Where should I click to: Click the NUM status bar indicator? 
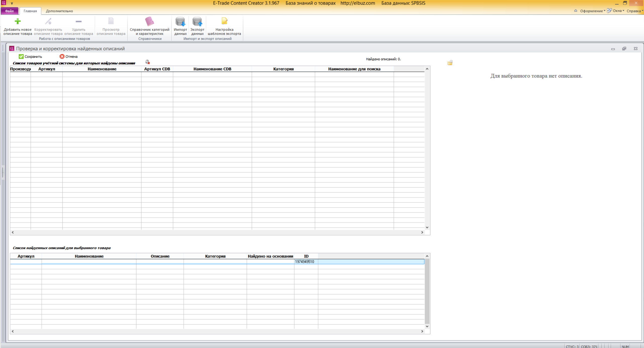coord(625,346)
